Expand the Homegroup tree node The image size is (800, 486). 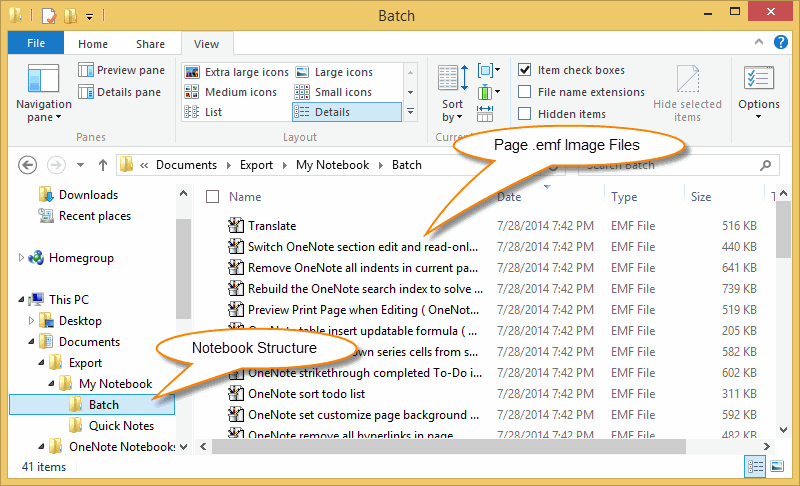21,258
